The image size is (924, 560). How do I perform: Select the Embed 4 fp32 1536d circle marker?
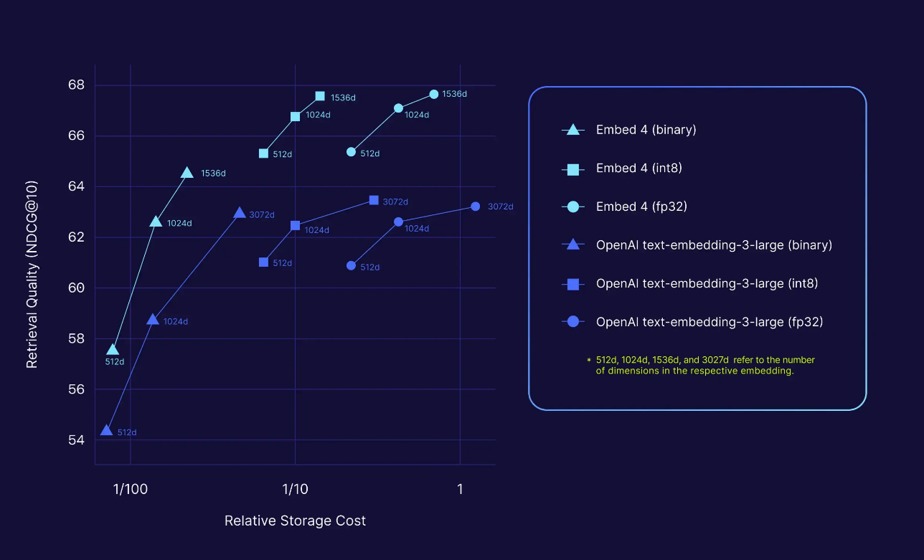(434, 95)
